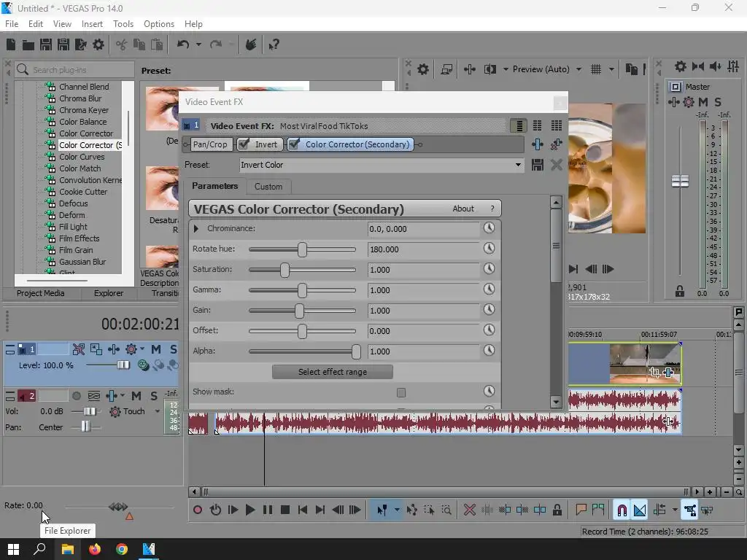Screen dimensions: 747x560
Task: Delete preset with the X icon
Action: point(556,165)
